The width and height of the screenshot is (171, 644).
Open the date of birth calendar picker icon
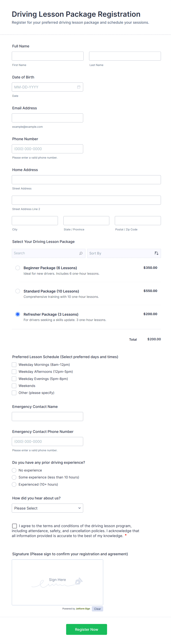click(x=79, y=87)
